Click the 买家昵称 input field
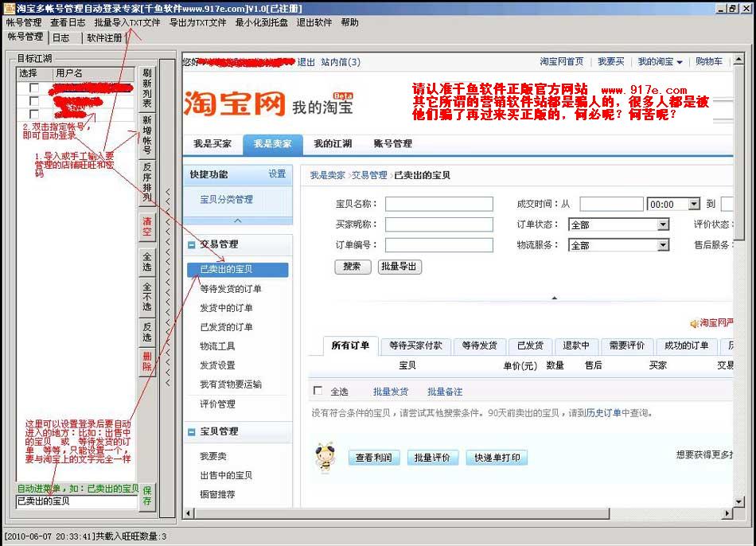Viewport: 756px width, 546px height. [x=439, y=224]
